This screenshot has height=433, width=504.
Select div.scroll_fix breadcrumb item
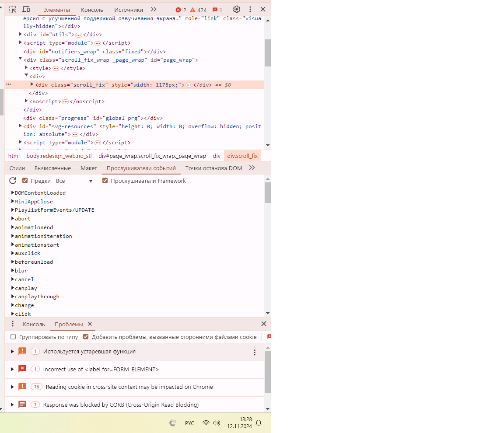pos(242,156)
